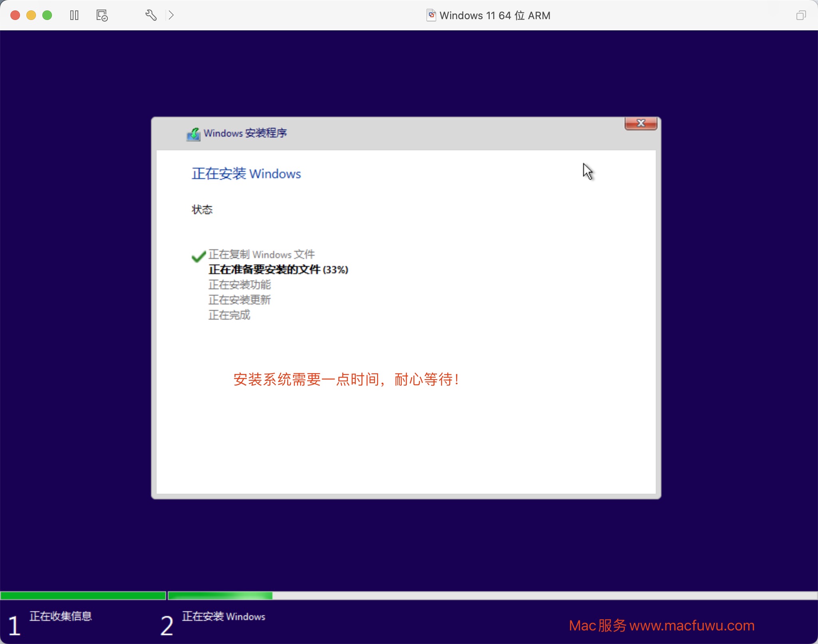The image size is (818, 644).
Task: Click the green checkmark beside 正在复制 Windows 文件
Action: pos(199,256)
